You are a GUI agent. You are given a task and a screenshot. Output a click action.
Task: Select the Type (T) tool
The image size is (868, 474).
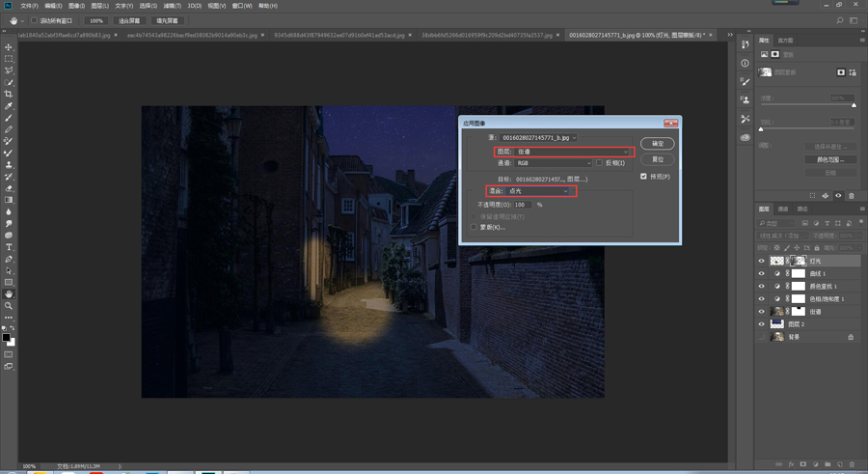pyautogui.click(x=9, y=247)
